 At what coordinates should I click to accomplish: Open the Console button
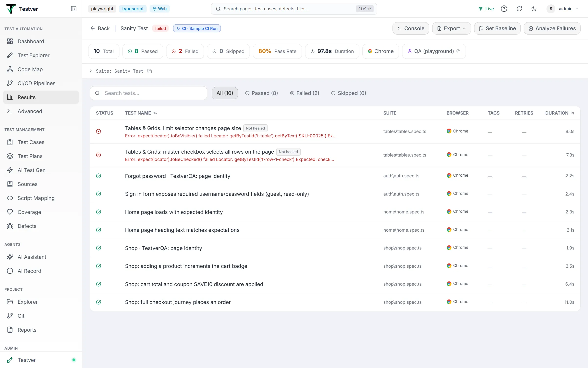pyautogui.click(x=411, y=28)
